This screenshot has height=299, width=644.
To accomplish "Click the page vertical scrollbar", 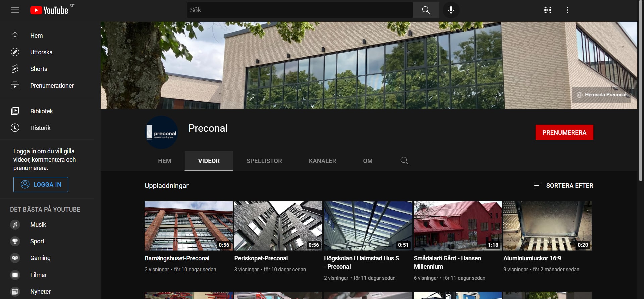I will [x=640, y=91].
